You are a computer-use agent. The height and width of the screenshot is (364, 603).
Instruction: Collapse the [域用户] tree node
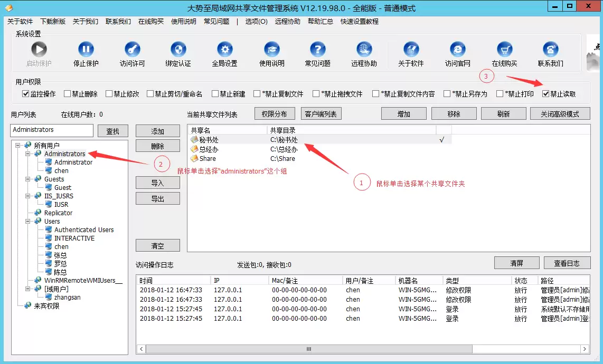(x=27, y=289)
